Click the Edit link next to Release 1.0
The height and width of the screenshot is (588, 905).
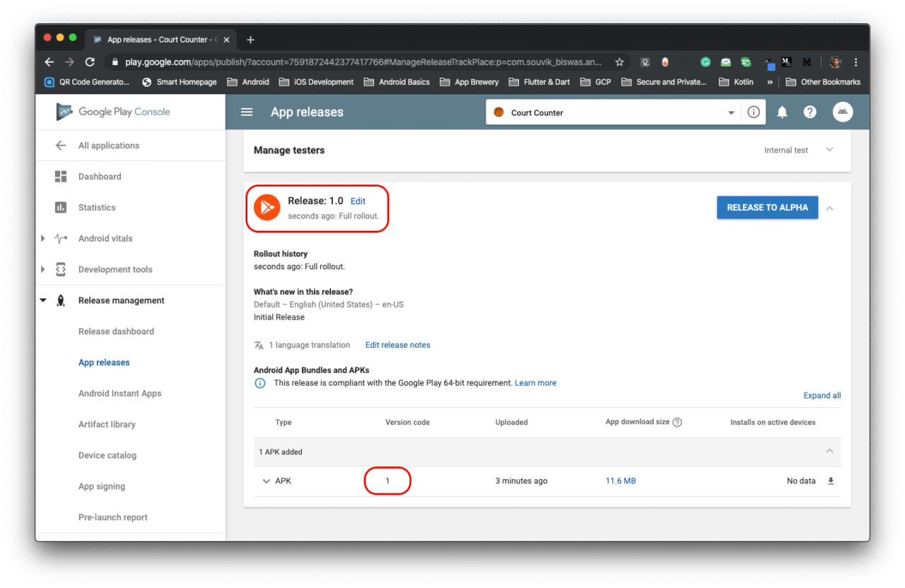click(358, 201)
